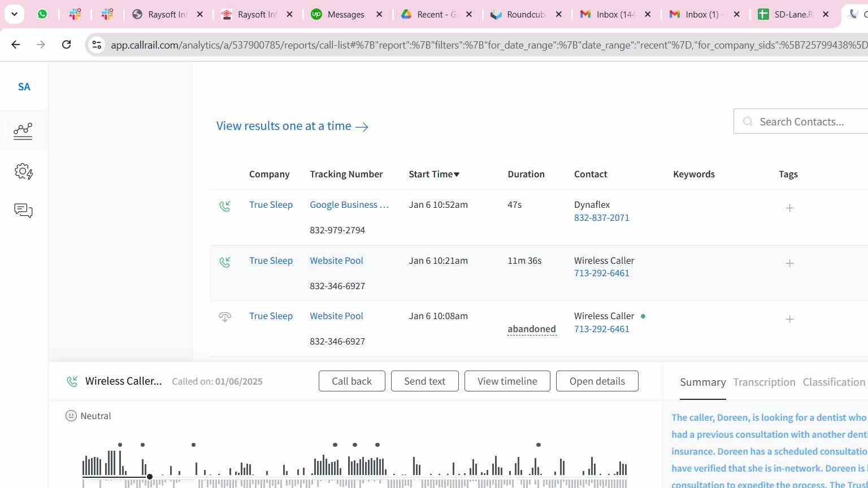Click the Dynaflex contact name
This screenshot has width=868, height=488.
click(592, 204)
